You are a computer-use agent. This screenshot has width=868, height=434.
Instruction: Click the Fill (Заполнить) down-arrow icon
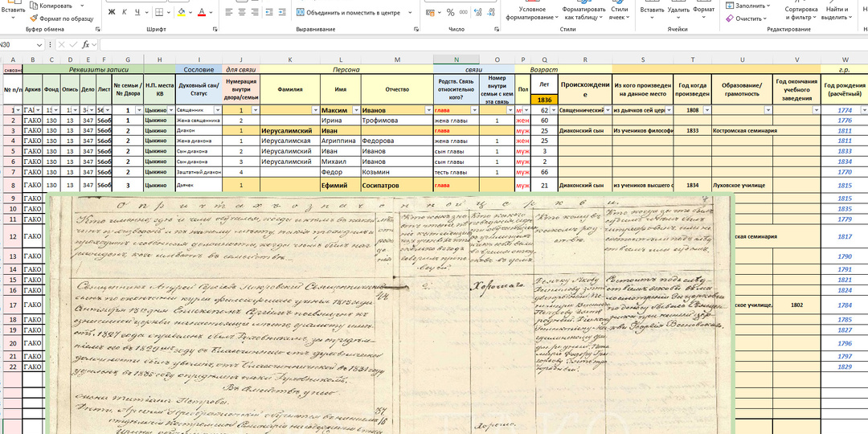[x=729, y=6]
